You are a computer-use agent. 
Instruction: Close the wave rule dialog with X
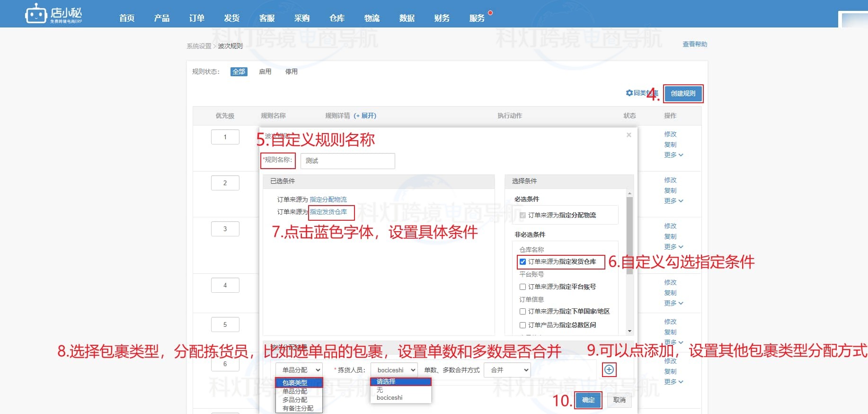(x=629, y=135)
